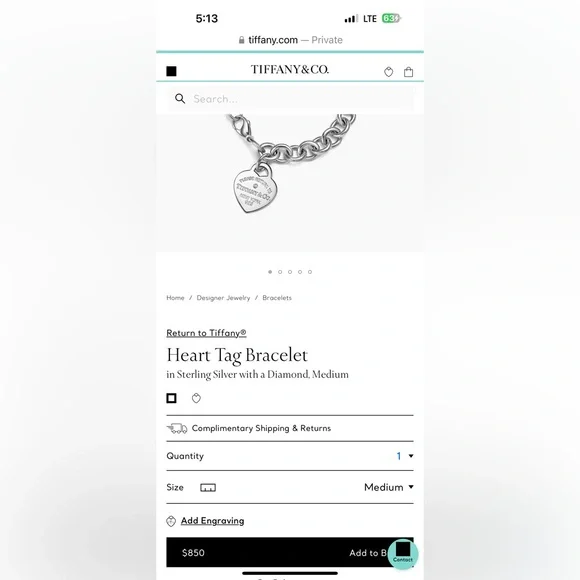Click the delivery truck icon
The height and width of the screenshot is (580, 580).
coord(177,428)
